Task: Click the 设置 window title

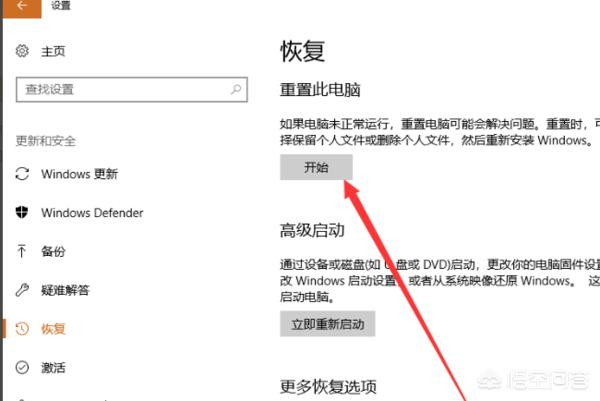Action: tap(61, 5)
